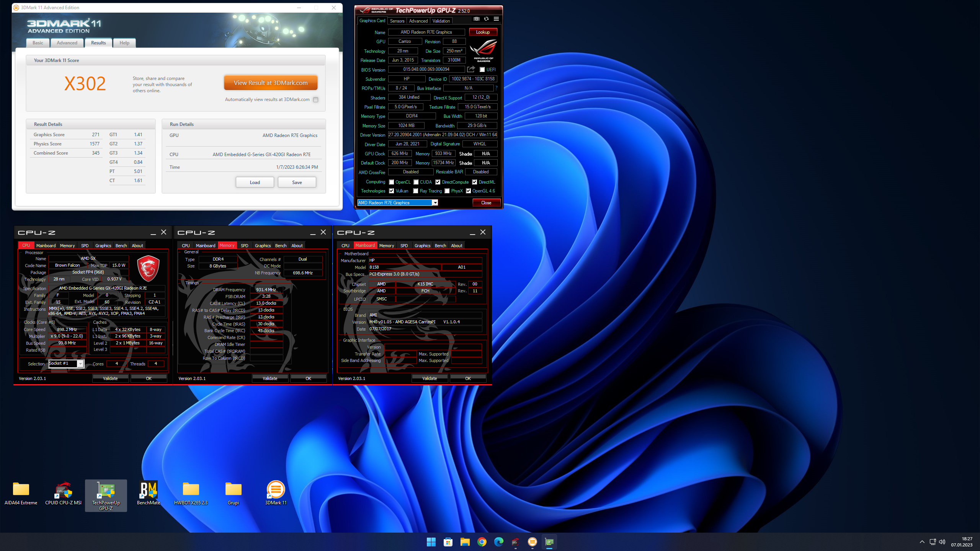
Task: Open Microsoft Store from taskbar
Action: point(448,542)
